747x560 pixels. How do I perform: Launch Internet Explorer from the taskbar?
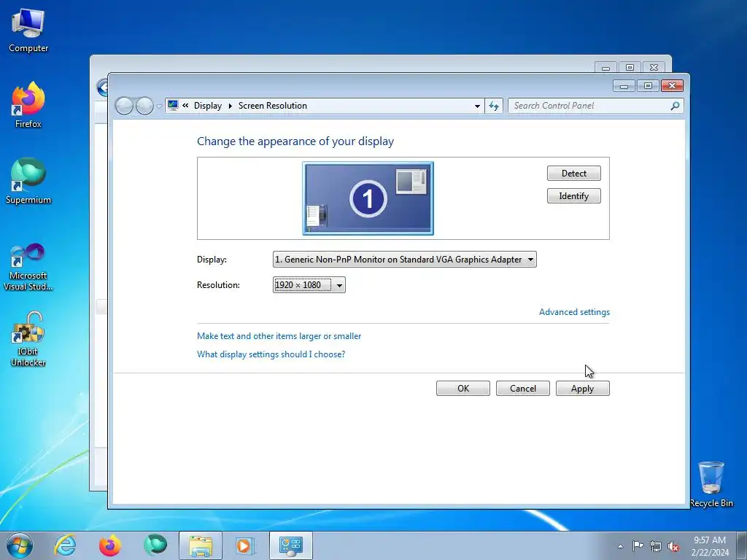[65, 545]
